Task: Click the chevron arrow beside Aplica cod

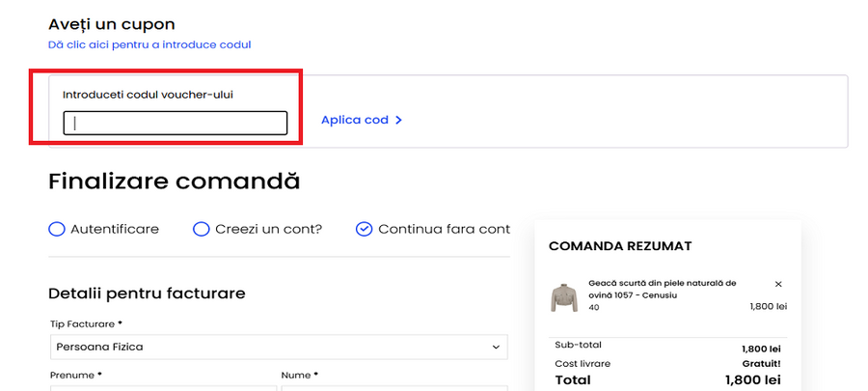Action: [x=398, y=121]
